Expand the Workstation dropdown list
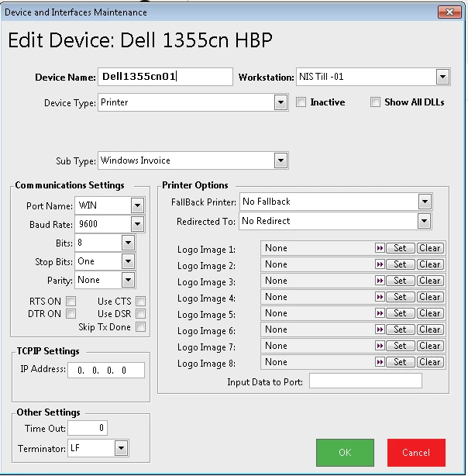 pos(442,77)
